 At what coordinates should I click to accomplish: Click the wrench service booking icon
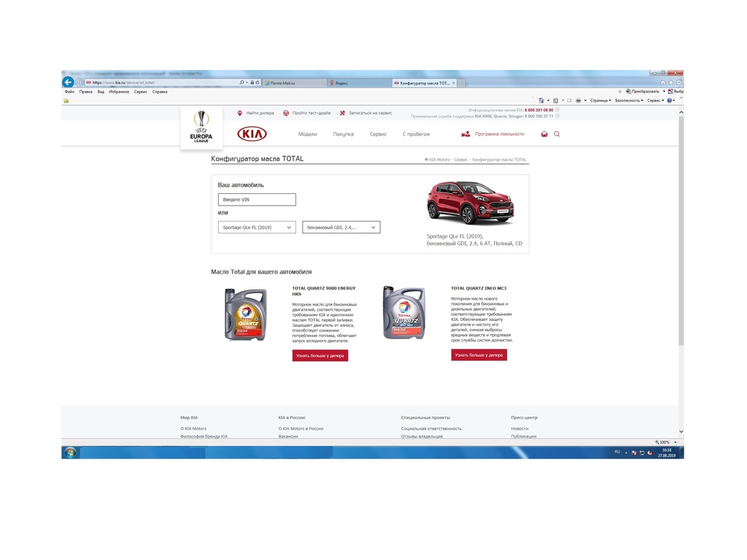point(342,113)
